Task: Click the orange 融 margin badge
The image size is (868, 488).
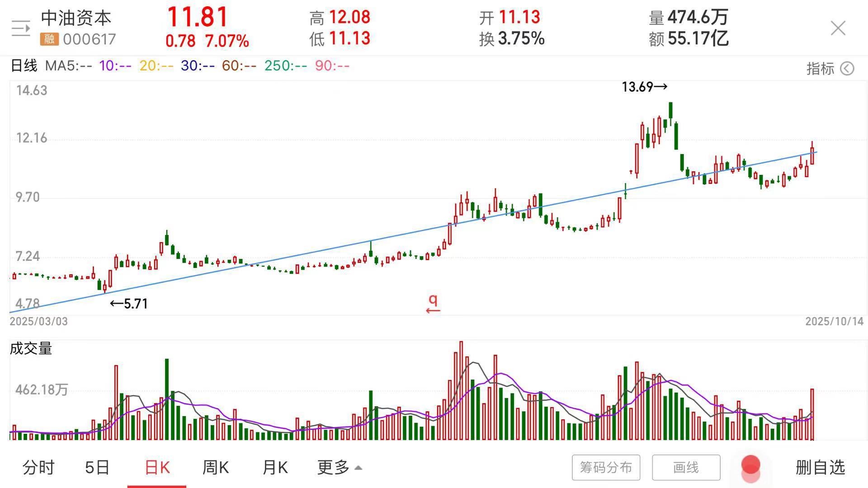Action: (x=49, y=39)
